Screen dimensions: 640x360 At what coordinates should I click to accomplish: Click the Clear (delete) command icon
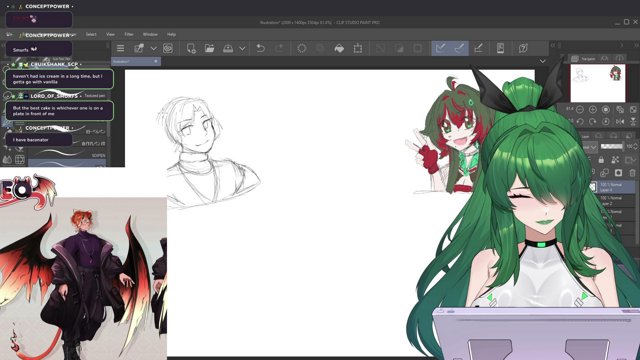pyautogui.click(x=302, y=49)
